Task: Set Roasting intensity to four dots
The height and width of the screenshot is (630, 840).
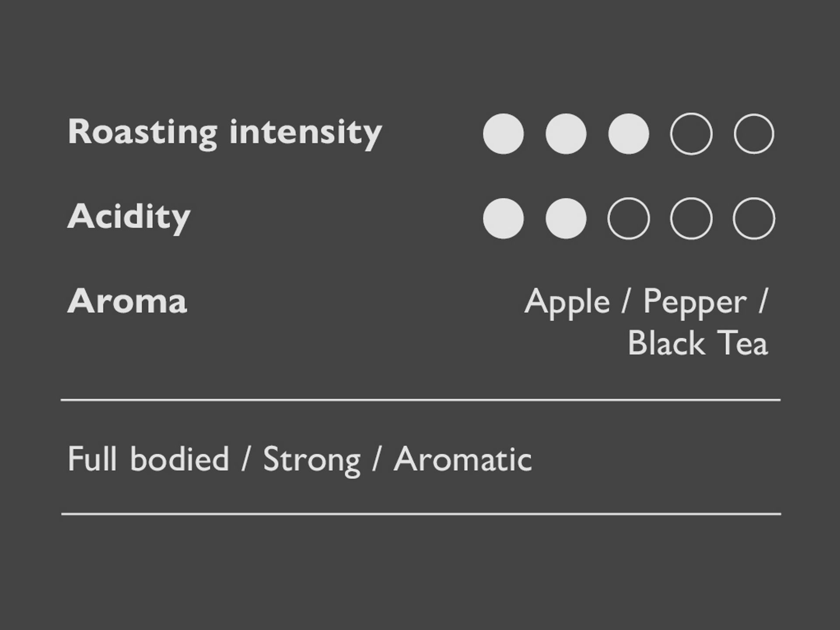Action: pyautogui.click(x=691, y=134)
